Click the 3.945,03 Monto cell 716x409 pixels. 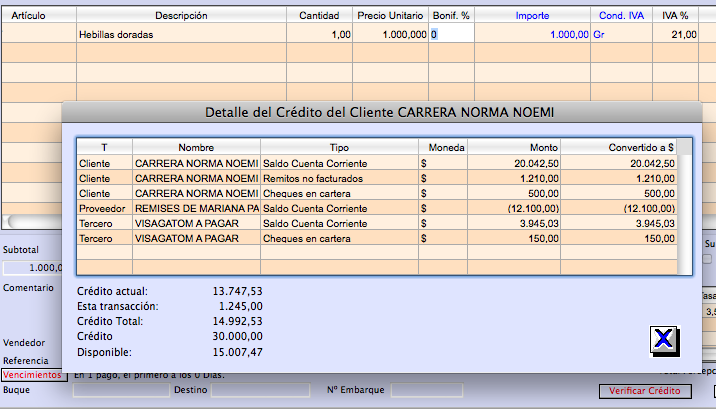[514, 224]
